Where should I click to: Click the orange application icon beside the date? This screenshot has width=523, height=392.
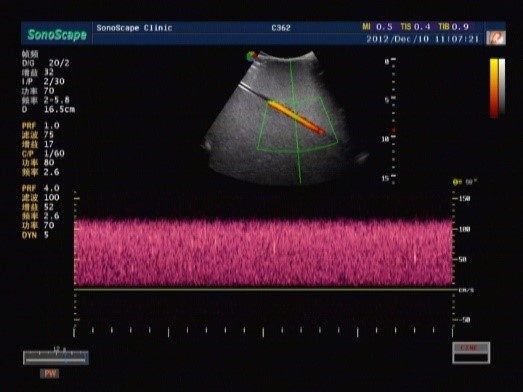[x=496, y=38]
